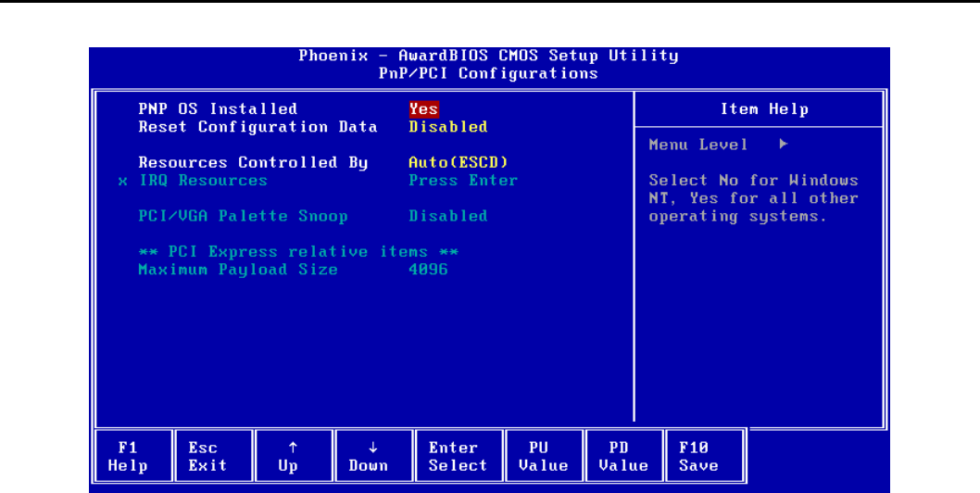Click the Down arrow key box
Image resolution: width=980 pixels, height=493 pixels.
click(373, 456)
